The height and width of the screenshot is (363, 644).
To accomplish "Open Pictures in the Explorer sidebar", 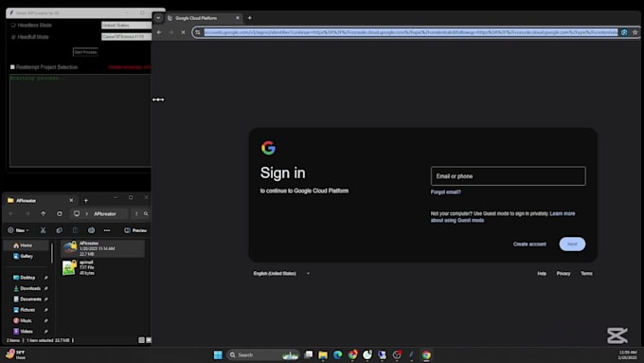I will tap(28, 310).
